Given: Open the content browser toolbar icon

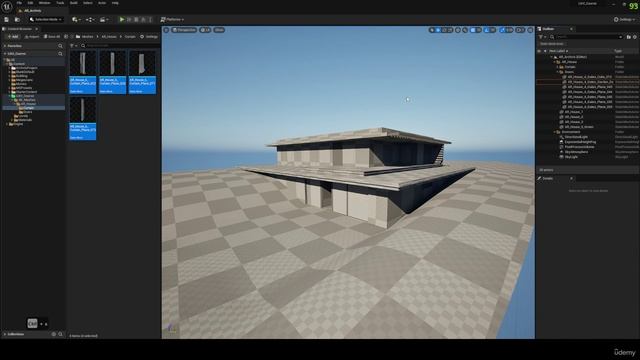Looking at the screenshot, I should (17, 19).
